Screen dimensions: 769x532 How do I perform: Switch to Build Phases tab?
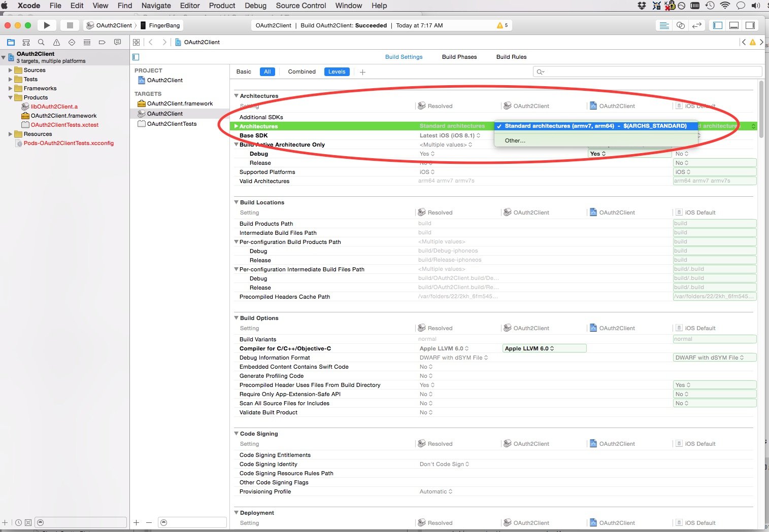pyautogui.click(x=459, y=57)
